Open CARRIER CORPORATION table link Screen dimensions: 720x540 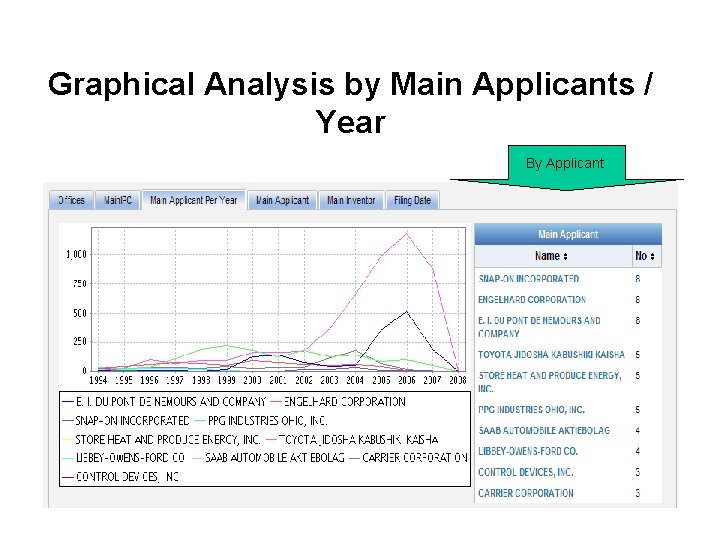click(526, 493)
